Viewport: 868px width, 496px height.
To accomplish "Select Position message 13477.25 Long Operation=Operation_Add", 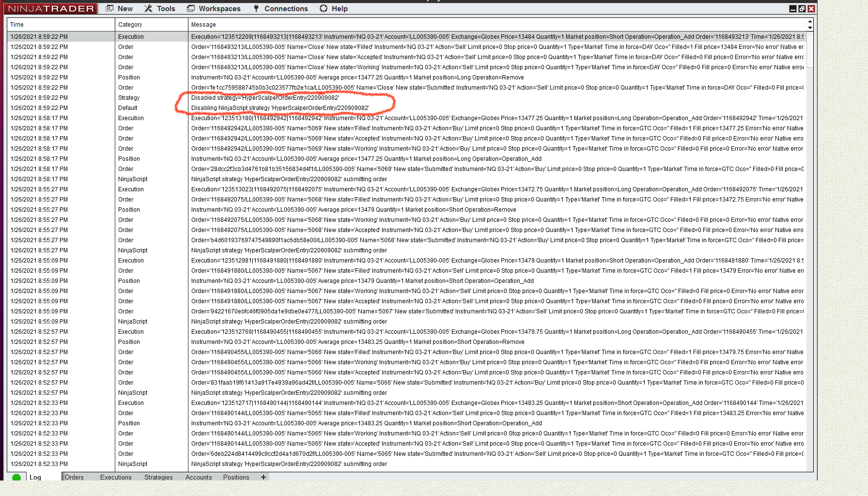I will point(366,159).
